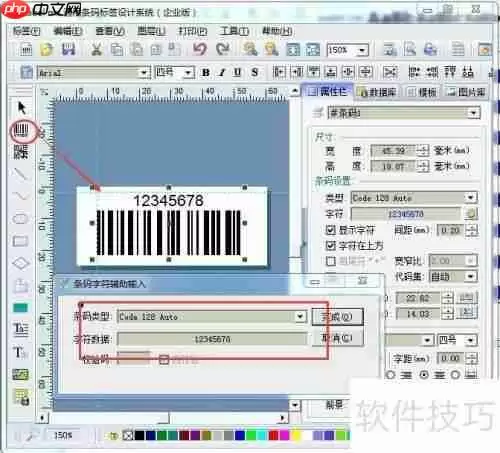The width and height of the screenshot is (500, 453).
Task: Click the copy icon next to scissors
Action: coord(117,50)
